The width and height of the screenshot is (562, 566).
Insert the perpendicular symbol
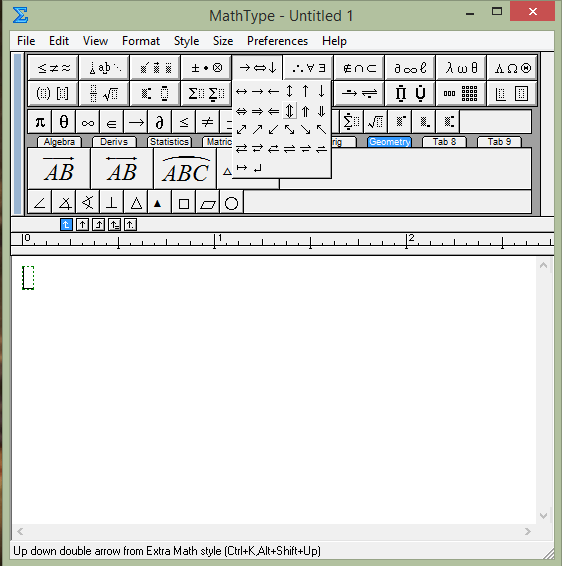coord(112,203)
